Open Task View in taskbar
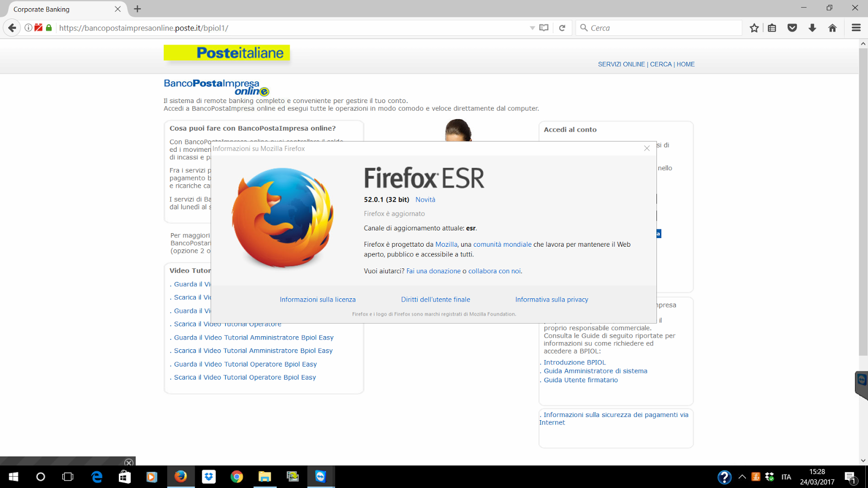Screen dimensions: 868x488 coord(68,477)
